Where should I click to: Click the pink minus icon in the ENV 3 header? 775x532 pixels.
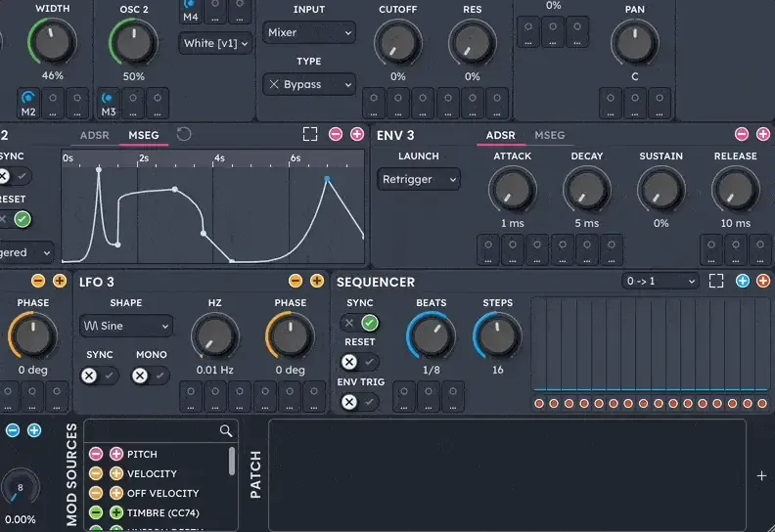click(742, 134)
